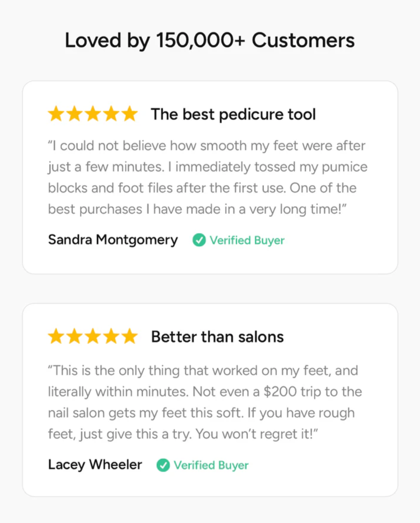Select fifth star of 'The best pedicure tool' review
This screenshot has height=523, width=420.
[x=130, y=114]
